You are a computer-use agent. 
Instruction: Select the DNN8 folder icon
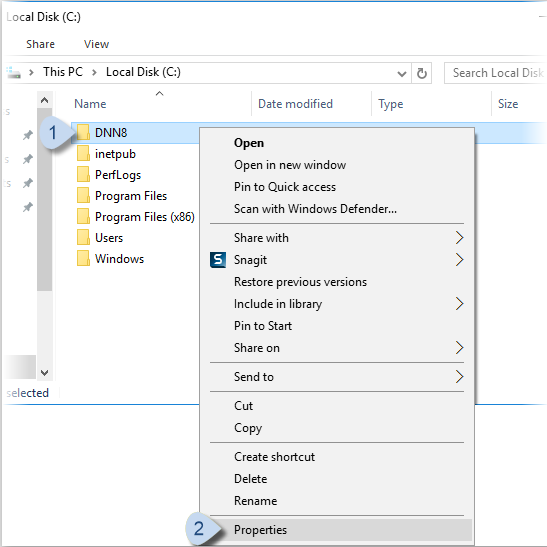(83, 133)
